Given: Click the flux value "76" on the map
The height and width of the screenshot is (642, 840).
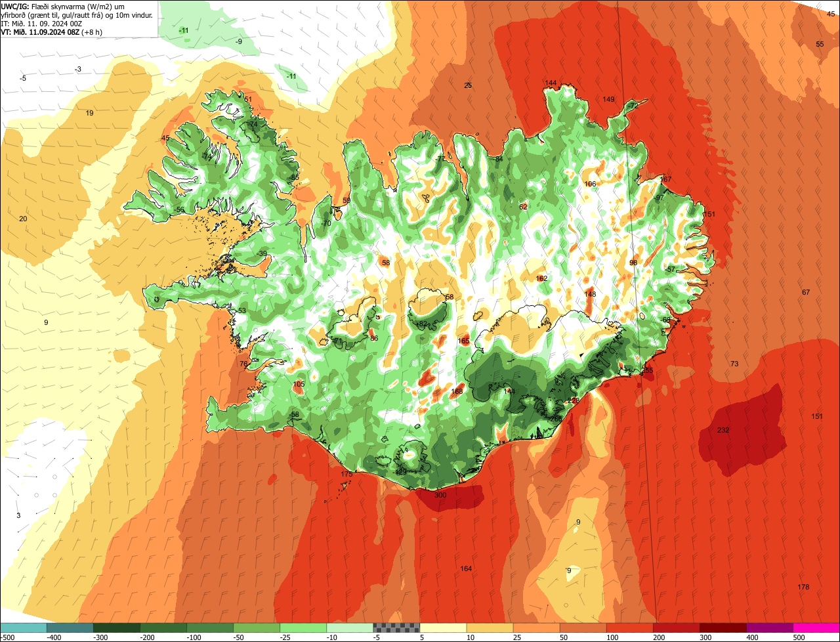Looking at the screenshot, I should (243, 364).
